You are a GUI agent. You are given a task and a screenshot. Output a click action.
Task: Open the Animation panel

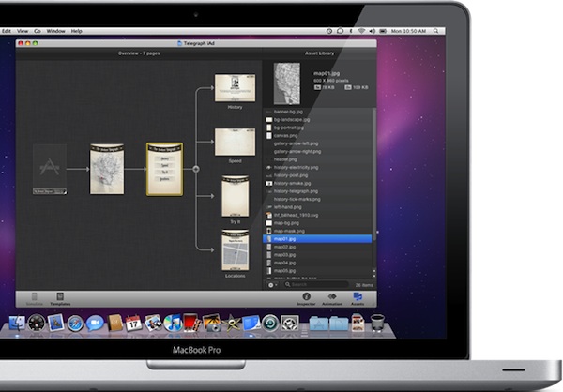tap(332, 297)
